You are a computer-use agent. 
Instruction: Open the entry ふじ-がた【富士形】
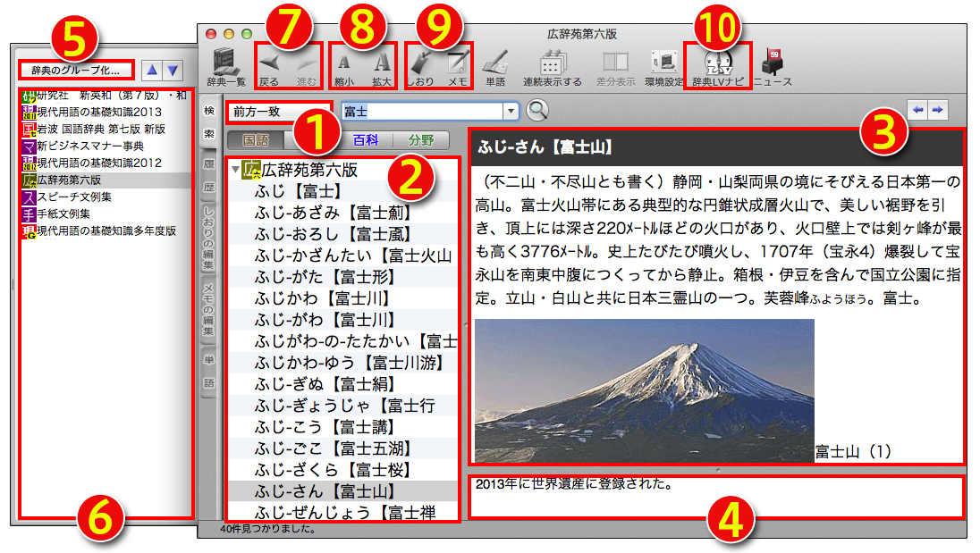point(342,277)
